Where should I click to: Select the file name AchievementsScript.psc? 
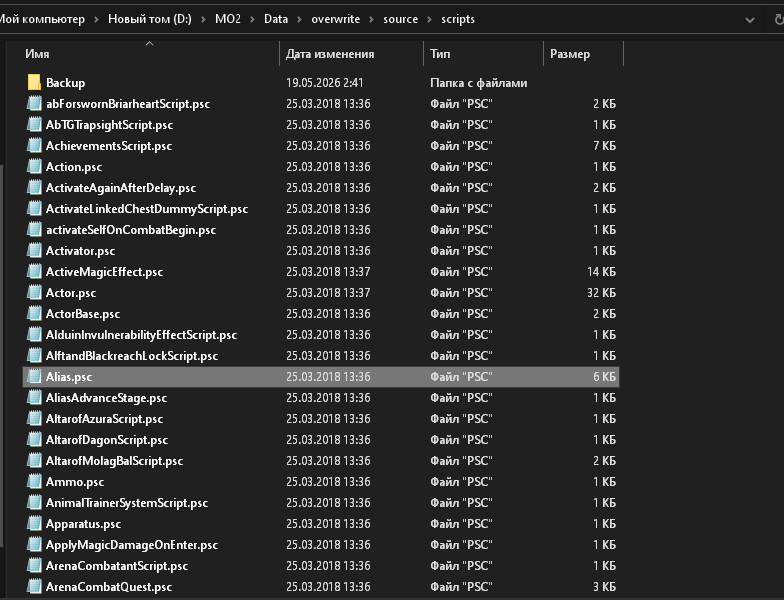109,146
